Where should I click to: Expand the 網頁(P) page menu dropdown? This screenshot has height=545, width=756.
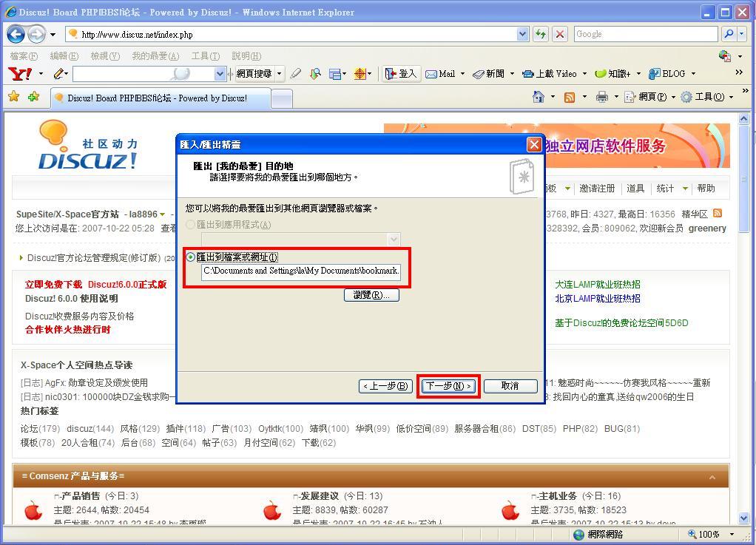pyautogui.click(x=674, y=98)
